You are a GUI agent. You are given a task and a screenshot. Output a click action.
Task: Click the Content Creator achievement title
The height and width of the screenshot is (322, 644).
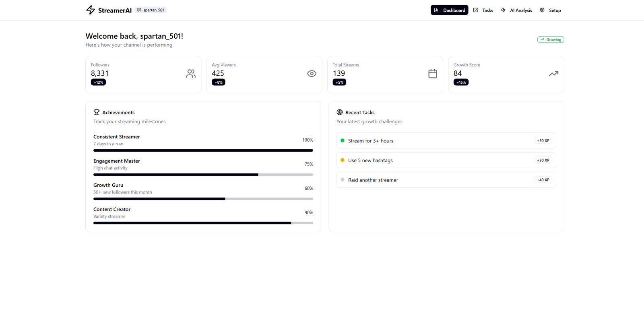coord(112,209)
